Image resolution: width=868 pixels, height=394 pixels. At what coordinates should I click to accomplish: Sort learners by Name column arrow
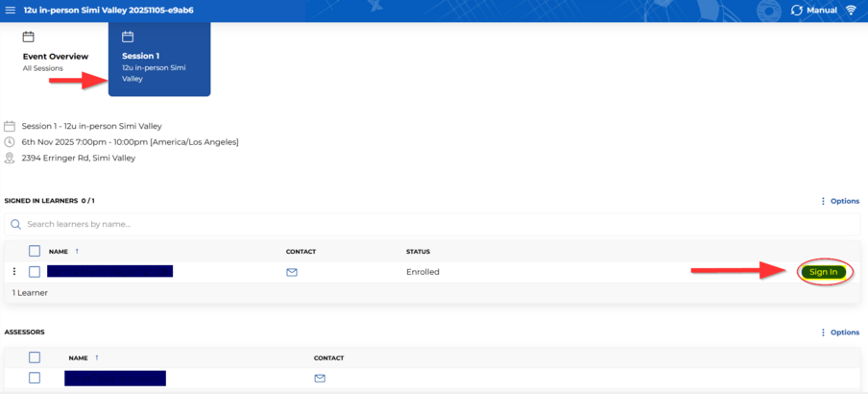point(77,251)
